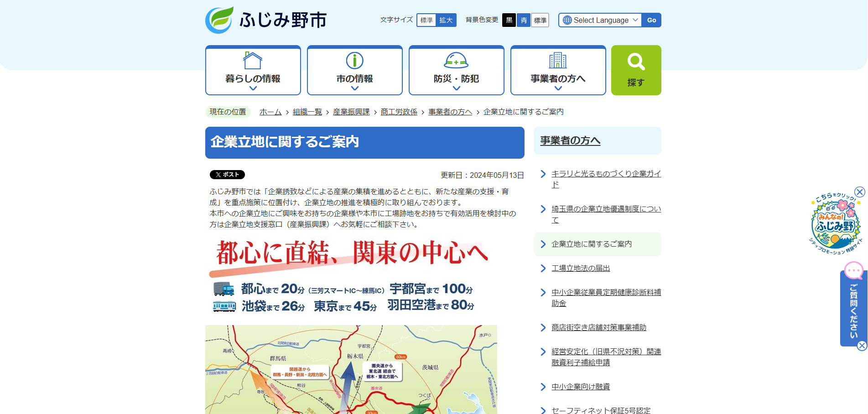Click the ふじみ野市 leaf logo
868x414 pixels.
click(220, 20)
